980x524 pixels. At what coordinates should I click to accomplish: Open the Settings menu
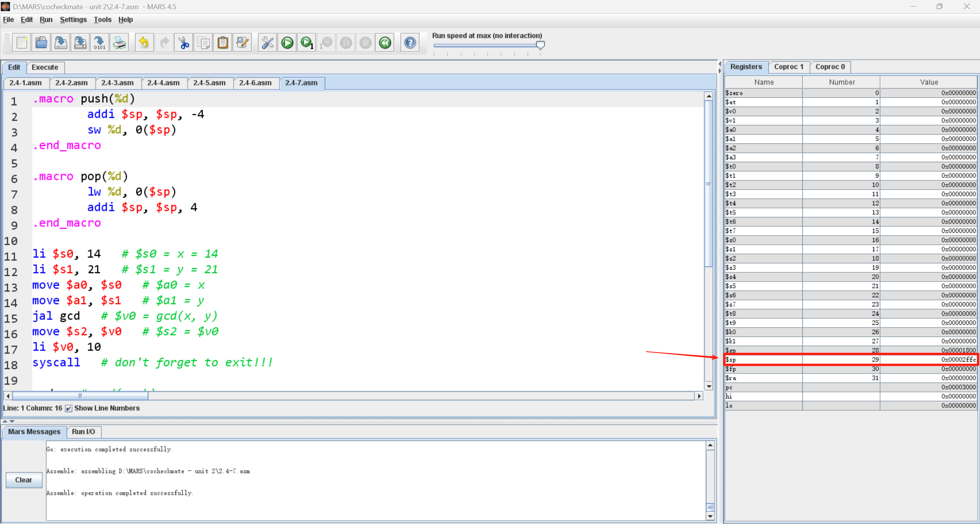tap(73, 20)
